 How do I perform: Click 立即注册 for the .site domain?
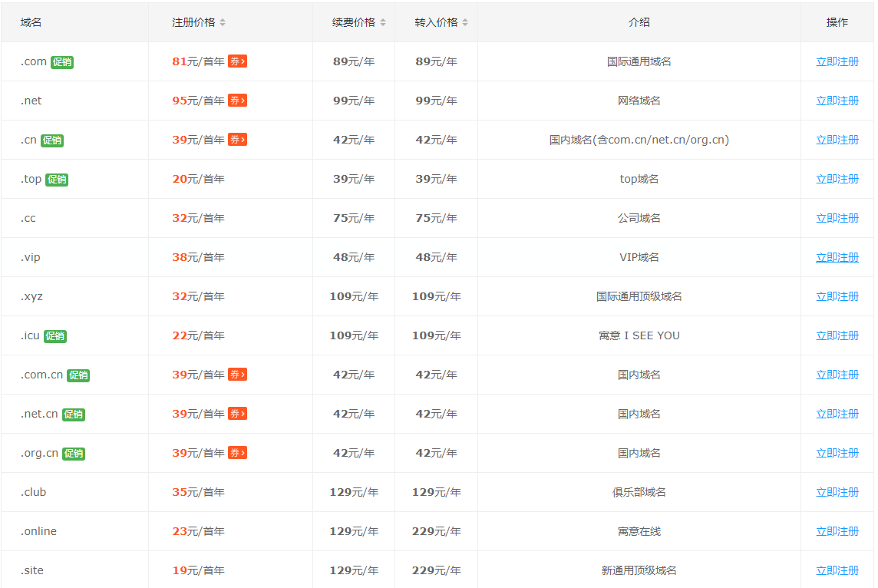pyautogui.click(x=836, y=570)
